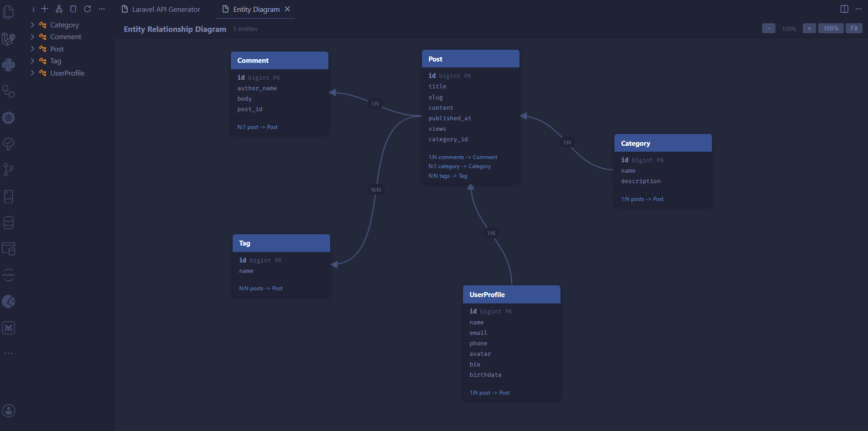Screen dimensions: 868x431
Task: Click 'N:1 post -> Post' in Comment card
Action: pyautogui.click(x=257, y=127)
